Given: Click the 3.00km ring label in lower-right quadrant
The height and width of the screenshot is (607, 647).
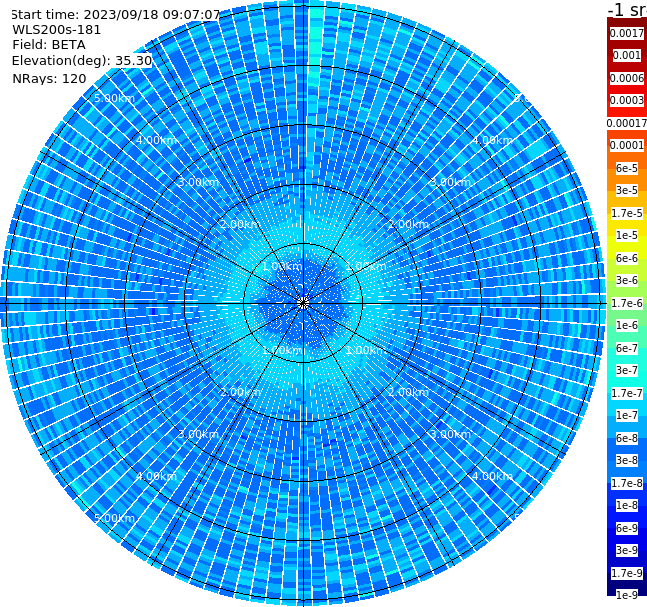Looking at the screenshot, I should click(x=451, y=434).
